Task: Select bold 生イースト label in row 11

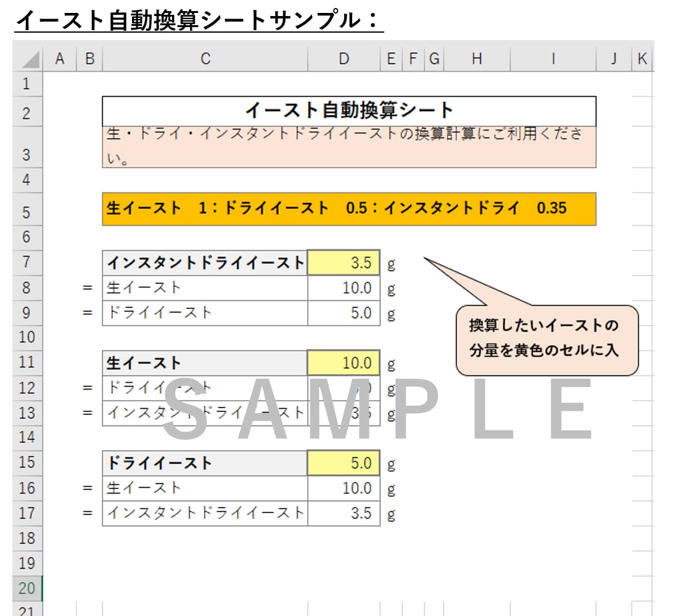Action: [205, 363]
